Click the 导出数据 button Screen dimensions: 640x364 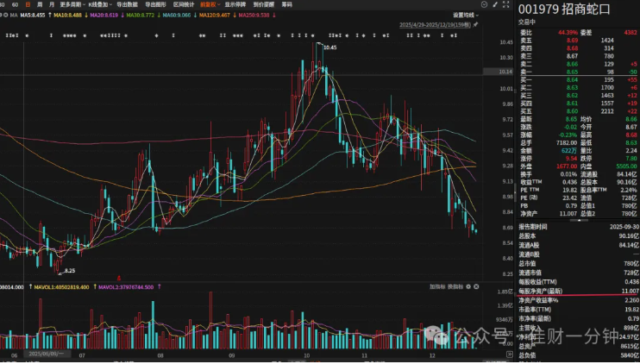click(128, 4)
